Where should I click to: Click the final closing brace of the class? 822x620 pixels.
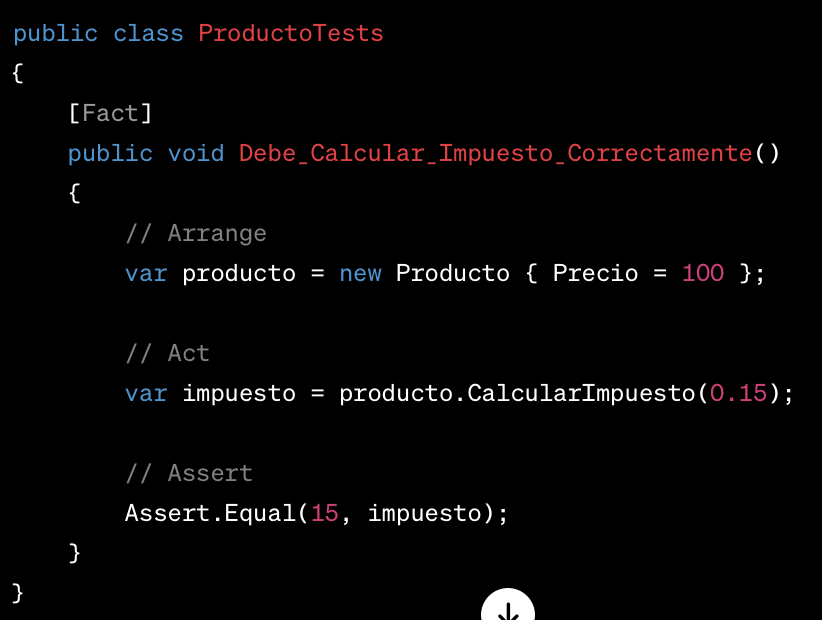click(x=17, y=593)
